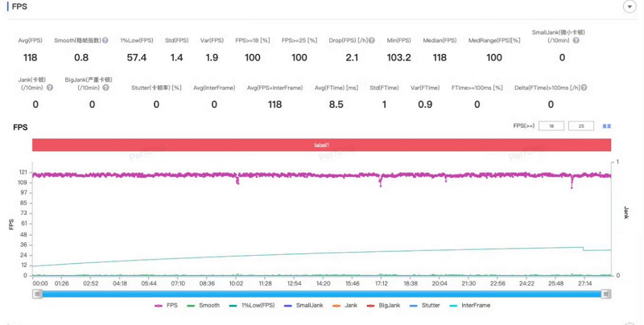Click the blue reset link beside FPS thresholds
Viewport: 644px width, 325px height.
click(607, 126)
